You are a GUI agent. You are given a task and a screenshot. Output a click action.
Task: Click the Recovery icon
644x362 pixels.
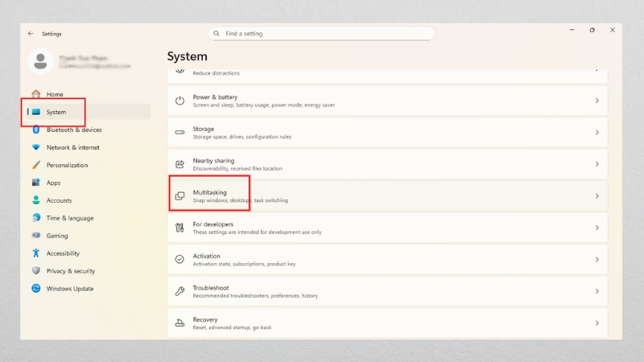coord(180,323)
